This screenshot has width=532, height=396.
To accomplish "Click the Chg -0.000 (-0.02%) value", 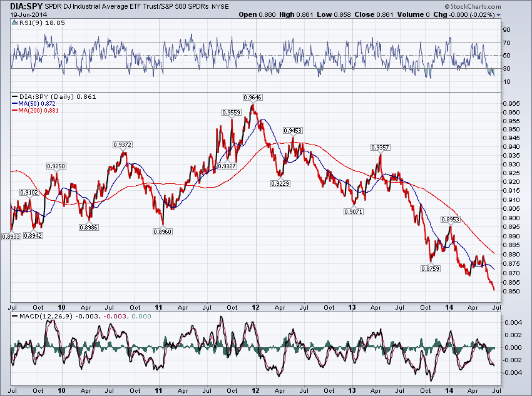I will click(464, 14).
